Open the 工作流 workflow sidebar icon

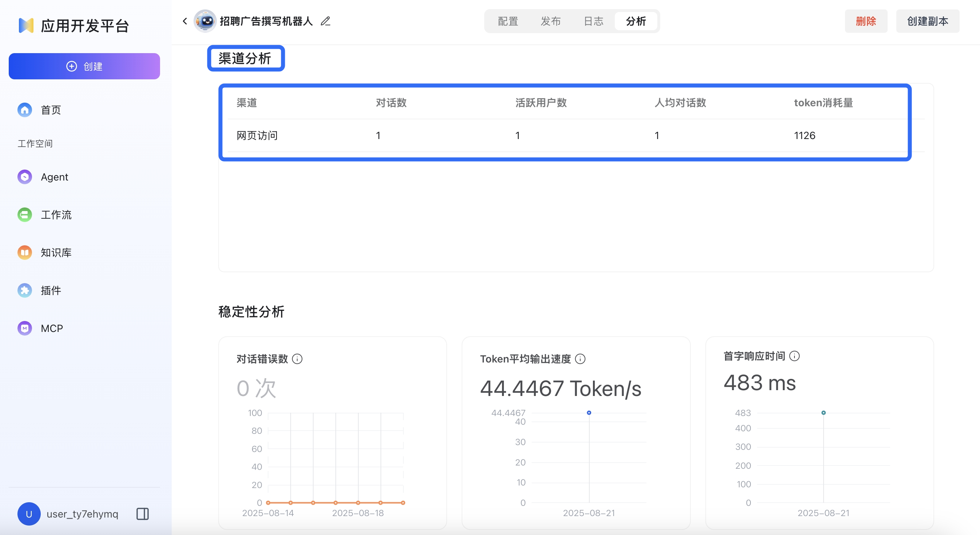pyautogui.click(x=25, y=215)
